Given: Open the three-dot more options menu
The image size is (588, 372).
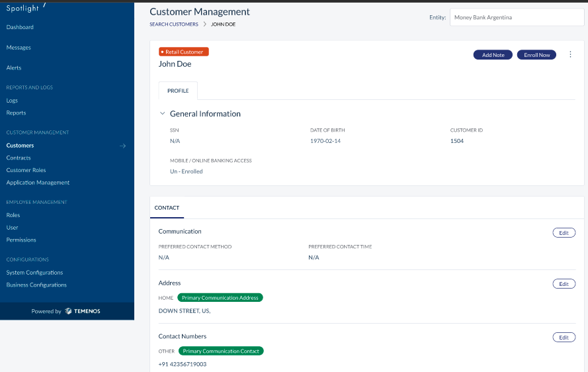Looking at the screenshot, I should pos(570,54).
